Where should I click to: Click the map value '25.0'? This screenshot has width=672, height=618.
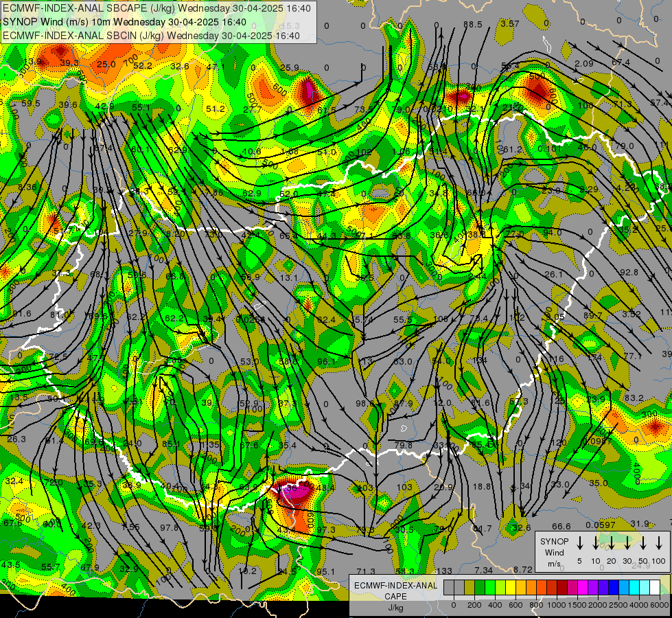(x=106, y=64)
